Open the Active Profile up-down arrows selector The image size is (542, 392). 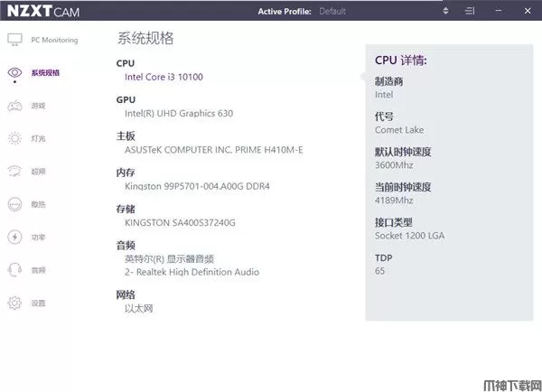445,11
